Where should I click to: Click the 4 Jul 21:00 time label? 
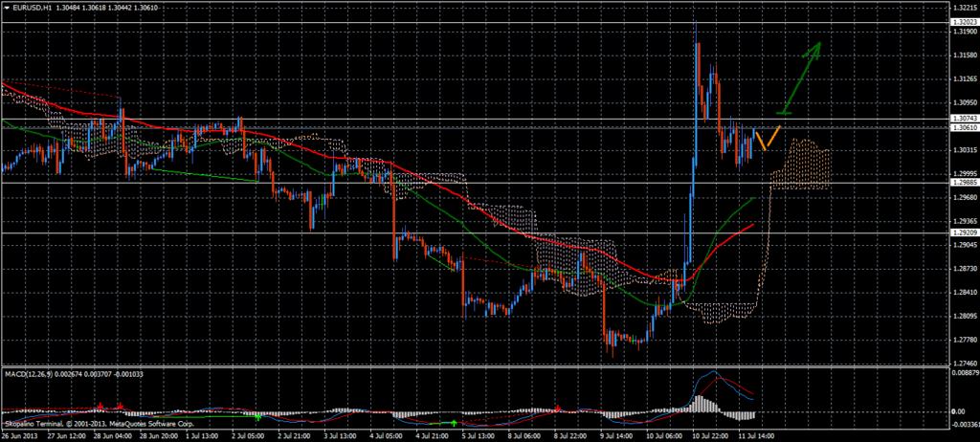(433, 436)
